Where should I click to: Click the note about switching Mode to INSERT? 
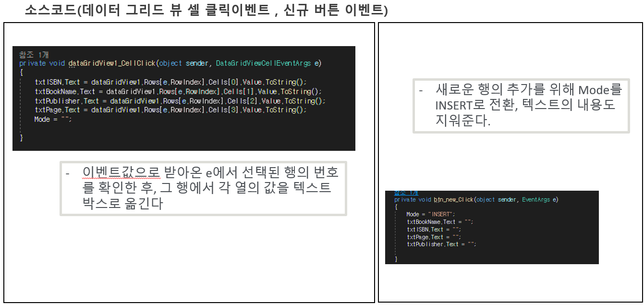tap(521, 106)
